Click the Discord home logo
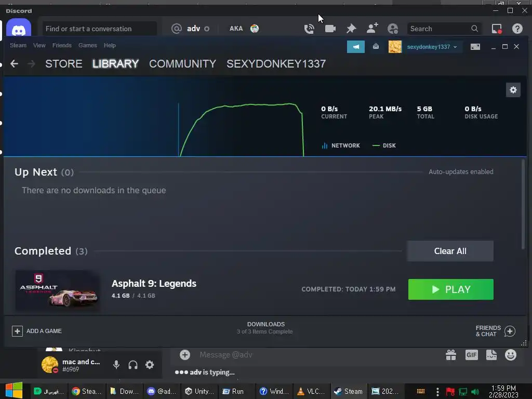Screen dimensions: 532x399 click(x=19, y=29)
